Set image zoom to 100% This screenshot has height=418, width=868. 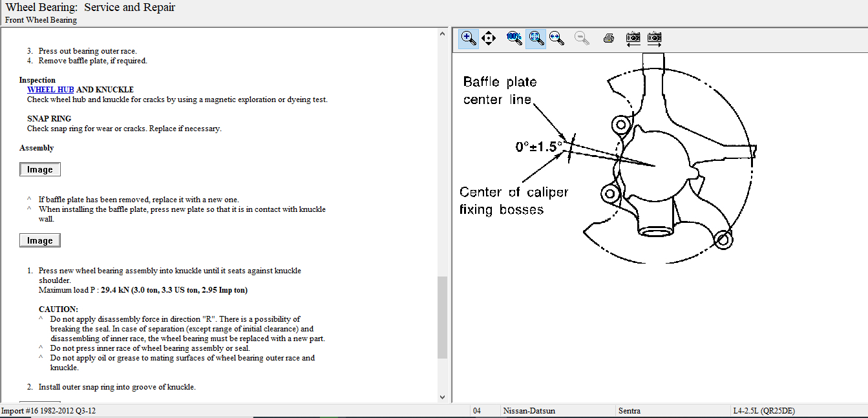pyautogui.click(x=514, y=38)
